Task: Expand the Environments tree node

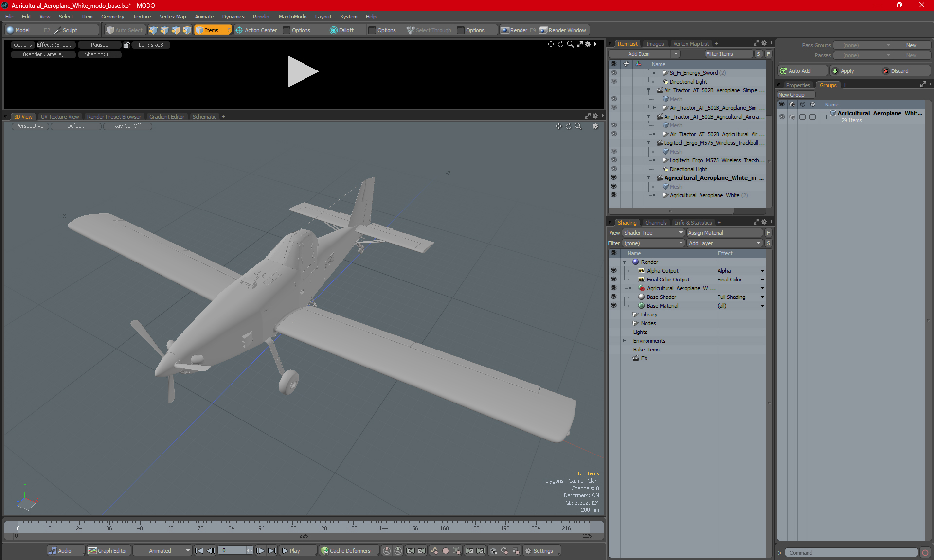Action: [625, 341]
